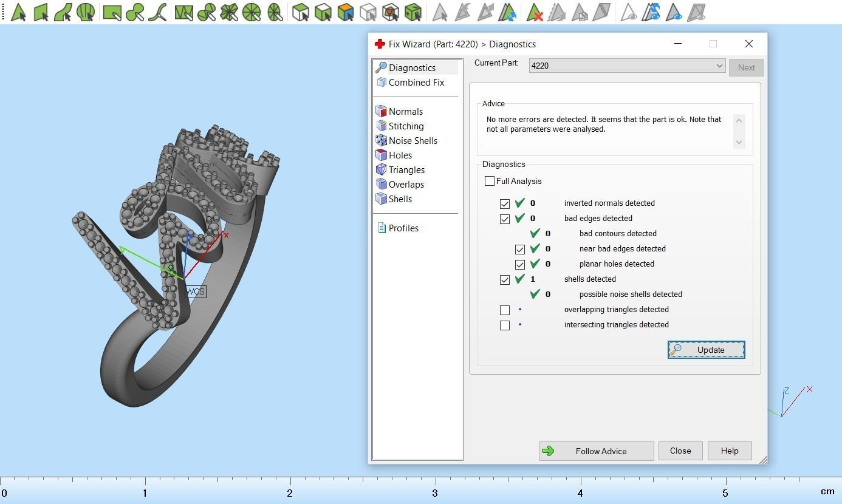Click the Follow Advice button
The width and height of the screenshot is (842, 504).
[597, 451]
